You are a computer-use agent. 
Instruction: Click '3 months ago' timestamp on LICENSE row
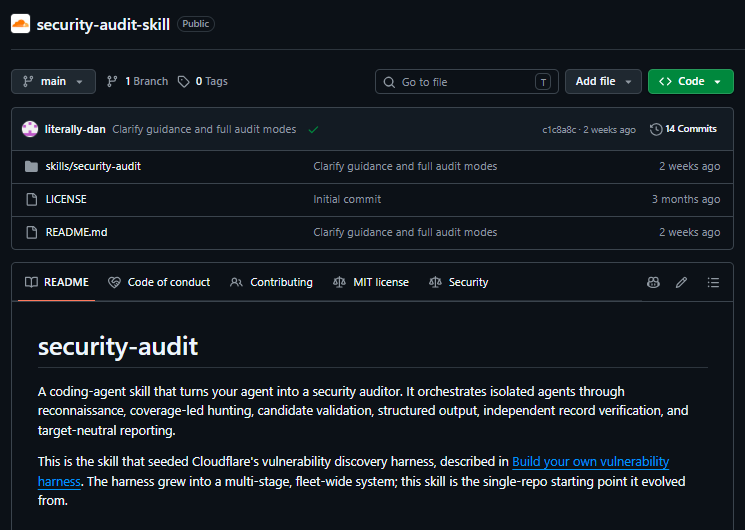(686, 199)
